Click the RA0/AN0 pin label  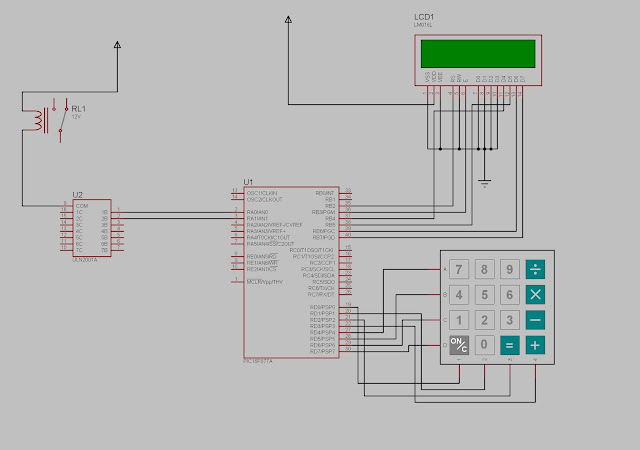(258, 212)
